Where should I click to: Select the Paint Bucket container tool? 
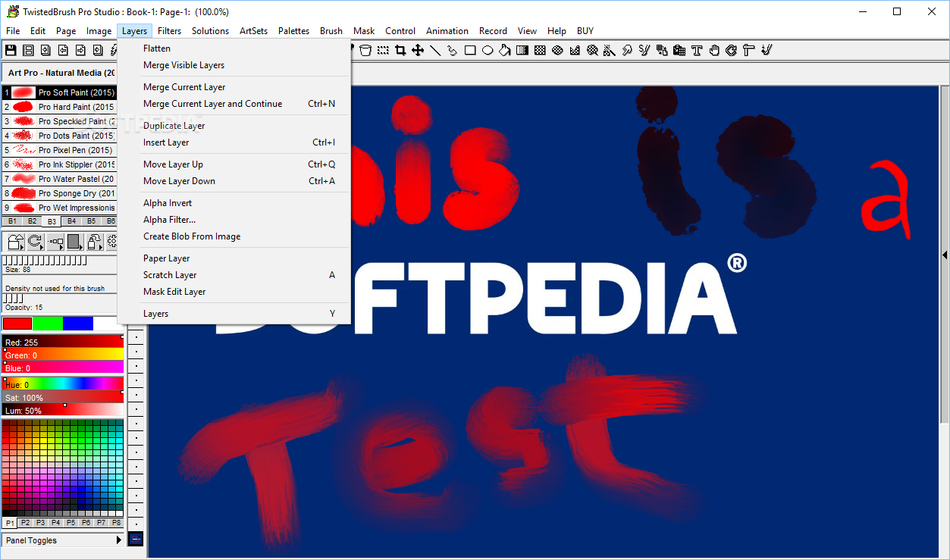365,50
